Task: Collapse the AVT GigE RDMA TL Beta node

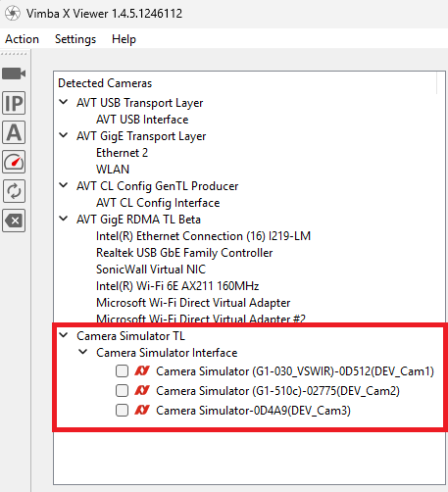Action: pos(64,219)
